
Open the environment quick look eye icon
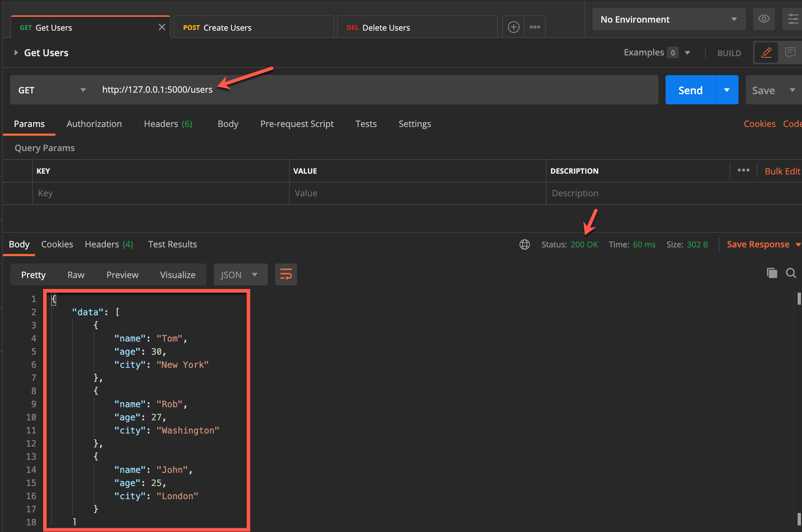[764, 19]
